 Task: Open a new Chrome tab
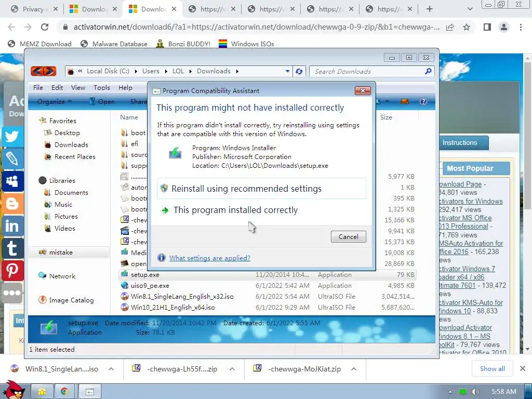[430, 9]
